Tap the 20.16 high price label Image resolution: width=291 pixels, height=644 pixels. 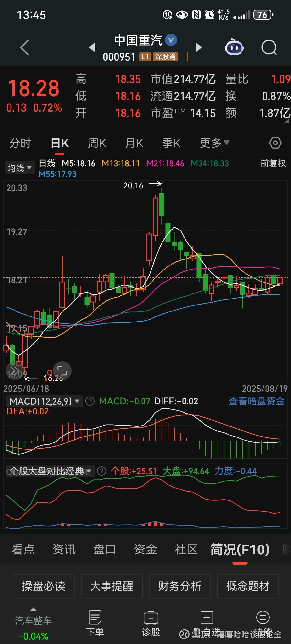click(133, 185)
